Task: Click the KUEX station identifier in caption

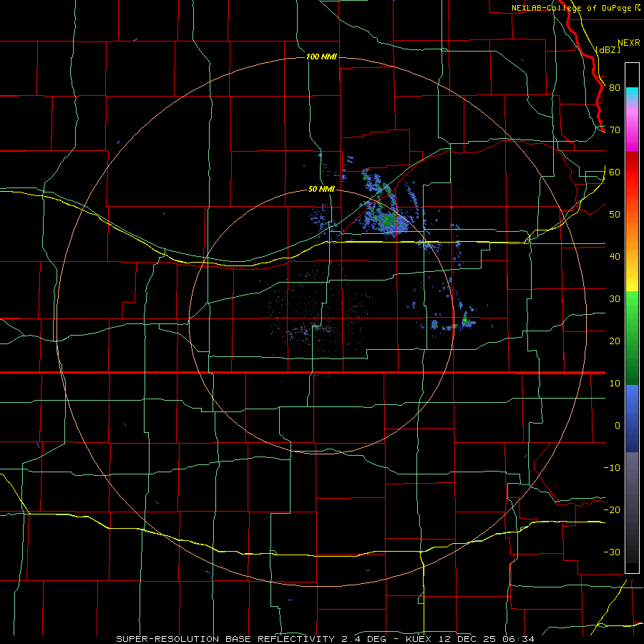Action: coord(419,639)
